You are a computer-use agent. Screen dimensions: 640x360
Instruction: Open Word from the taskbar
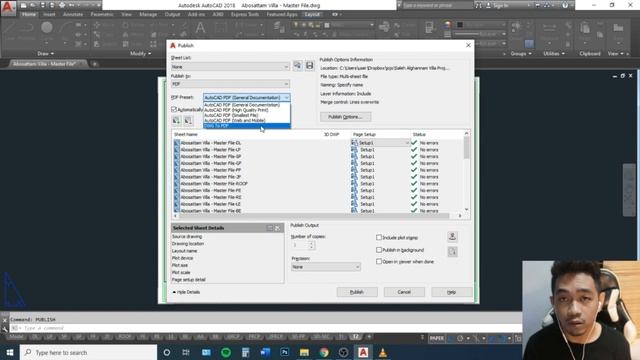[x=265, y=352]
